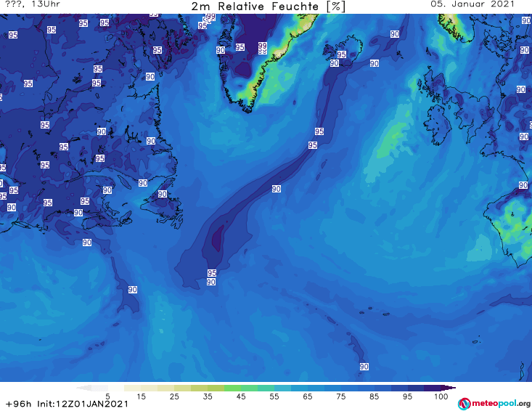Click the '???, 13Uhr' time label
The image size is (532, 411).
click(x=33, y=4)
